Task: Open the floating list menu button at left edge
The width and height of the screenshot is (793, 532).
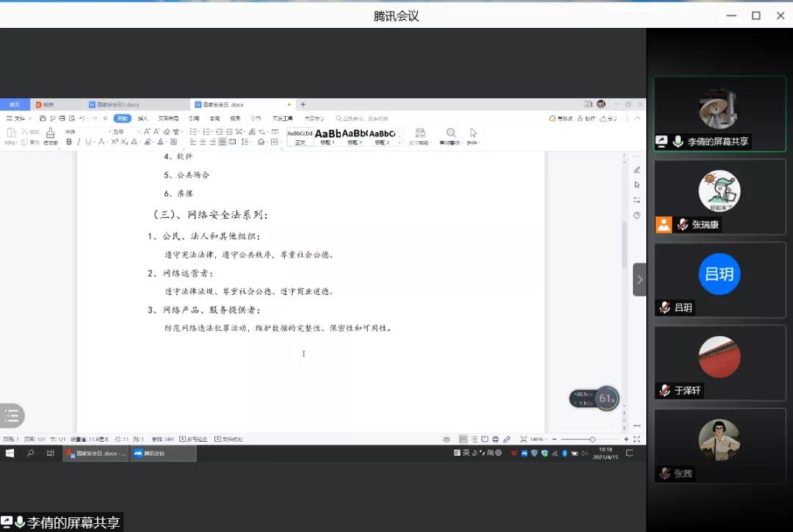Action: [x=12, y=416]
